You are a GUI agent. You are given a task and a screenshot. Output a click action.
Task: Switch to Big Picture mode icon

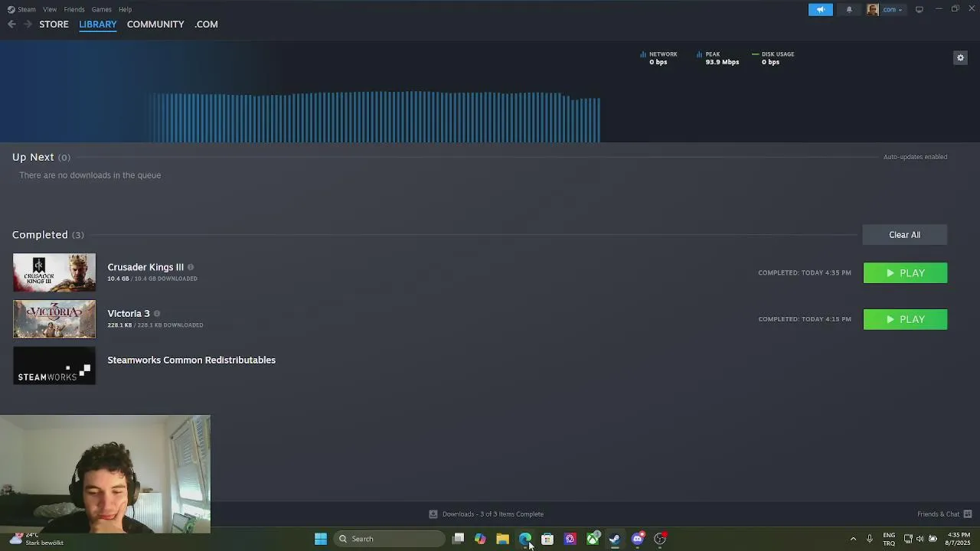[919, 9]
